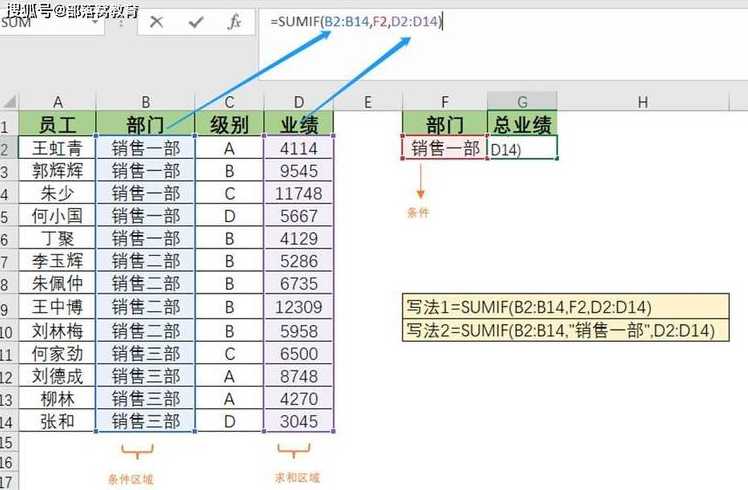This screenshot has width=748, height=490.
Task: Select cell containing 刘林梅
Action: pyautogui.click(x=57, y=330)
